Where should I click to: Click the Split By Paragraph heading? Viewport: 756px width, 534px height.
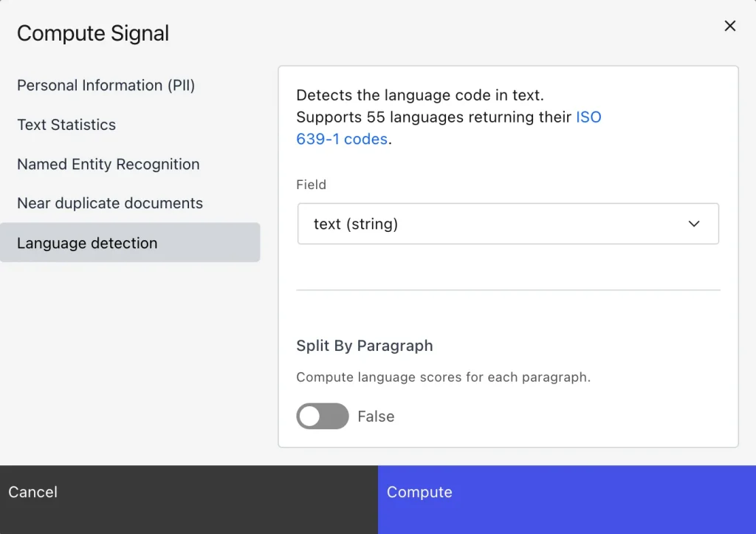[365, 346]
